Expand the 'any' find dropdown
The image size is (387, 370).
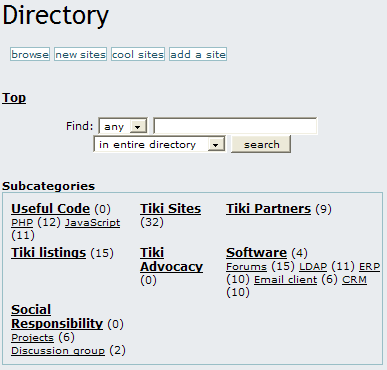123,126
